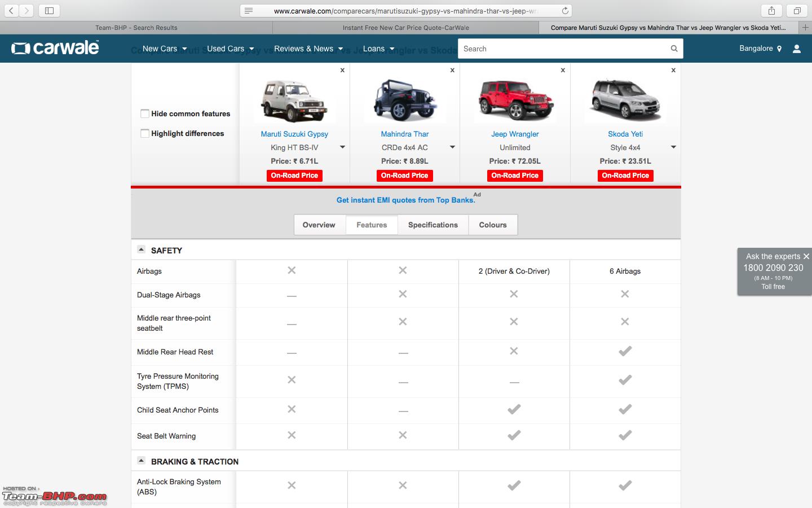This screenshot has height=508, width=812.
Task: Open New Cars dropdown menu
Action: coord(164,49)
